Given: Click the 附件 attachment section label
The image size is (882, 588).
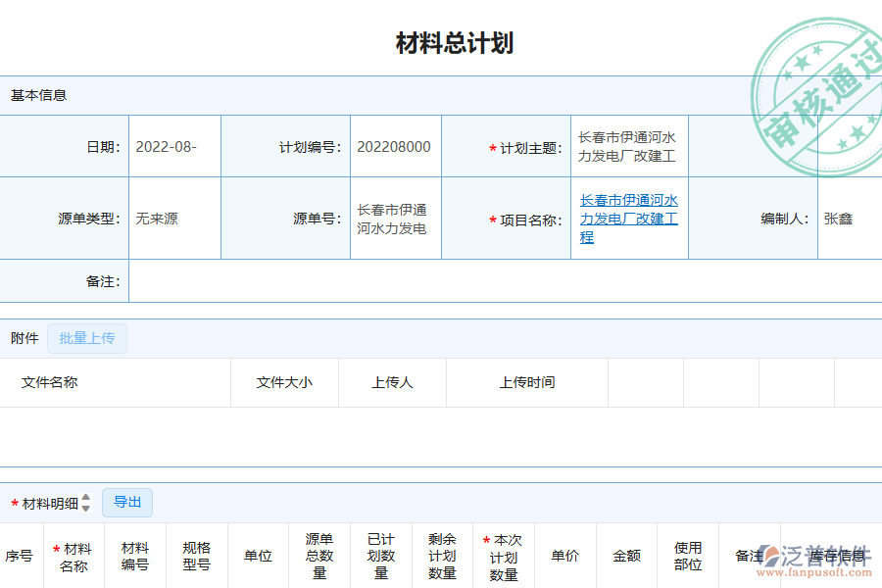Looking at the screenshot, I should [24, 338].
